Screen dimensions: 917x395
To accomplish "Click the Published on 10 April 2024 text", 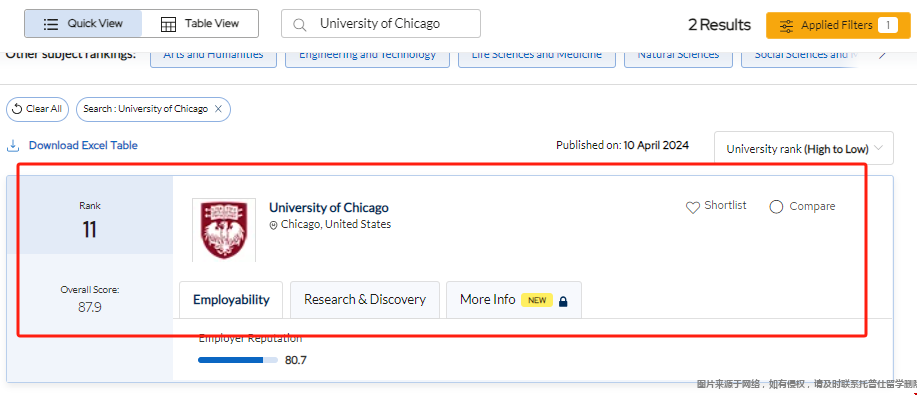I will [622, 145].
